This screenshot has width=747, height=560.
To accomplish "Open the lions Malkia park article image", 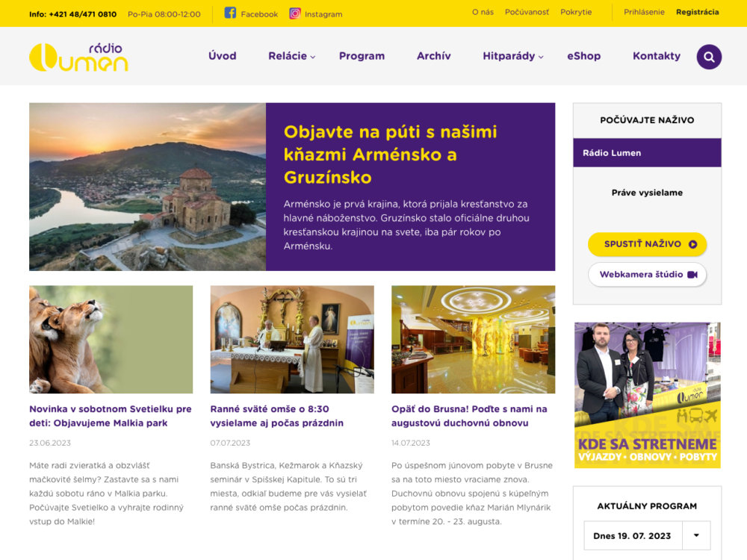I will coord(111,340).
